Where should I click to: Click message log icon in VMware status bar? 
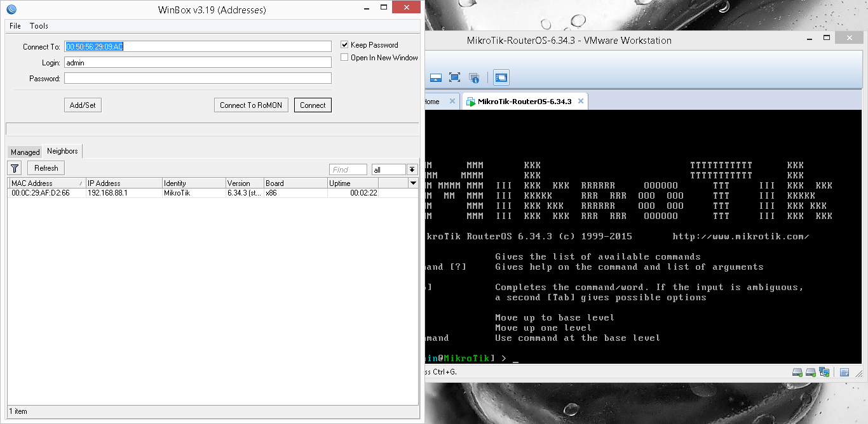[844, 372]
